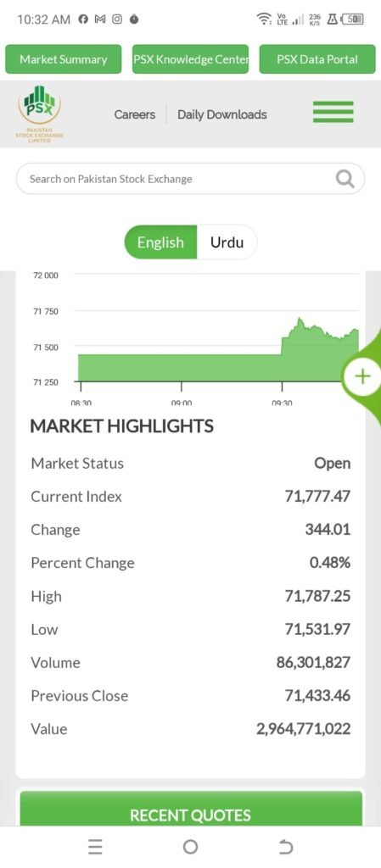Tap the PSX logo
Viewport: 381px width, 868px height.
click(x=39, y=114)
